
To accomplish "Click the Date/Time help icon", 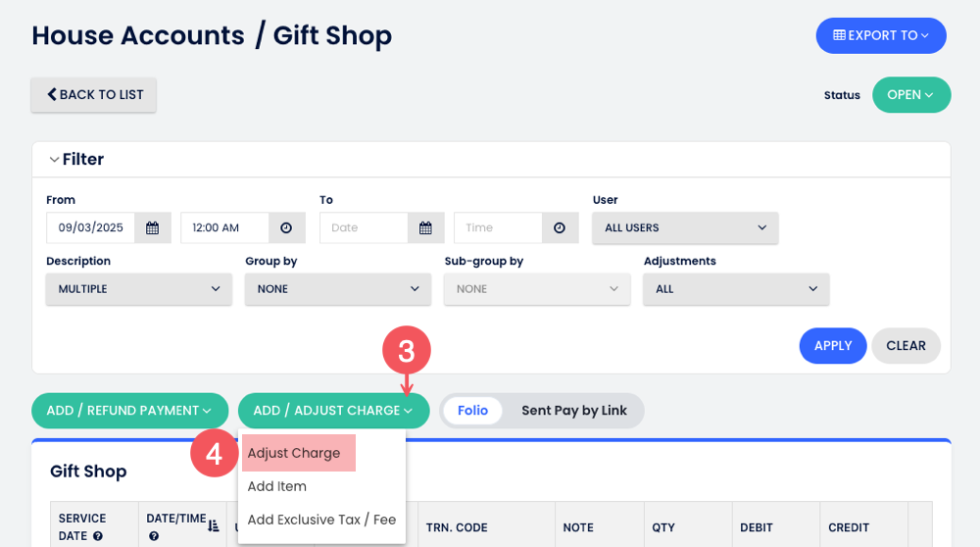I will pos(154,536).
